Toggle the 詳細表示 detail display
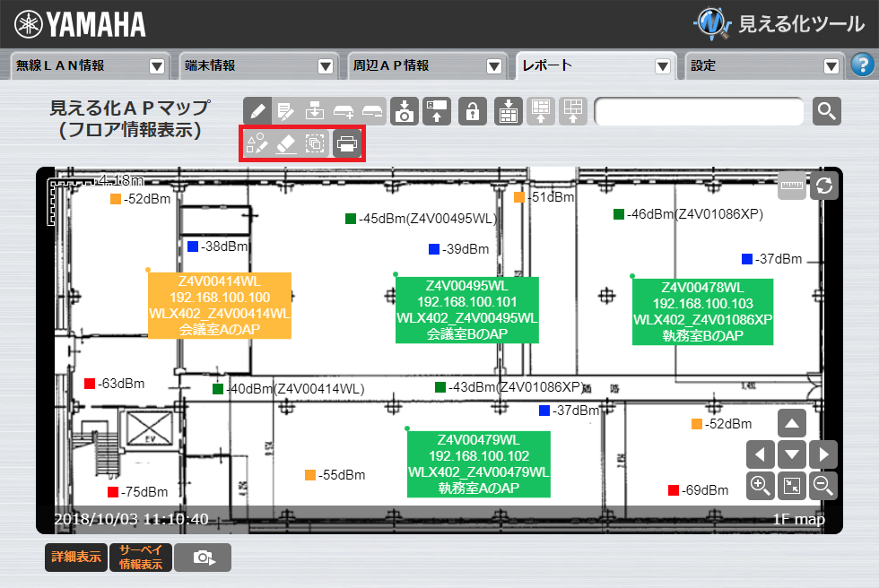 click(x=75, y=558)
